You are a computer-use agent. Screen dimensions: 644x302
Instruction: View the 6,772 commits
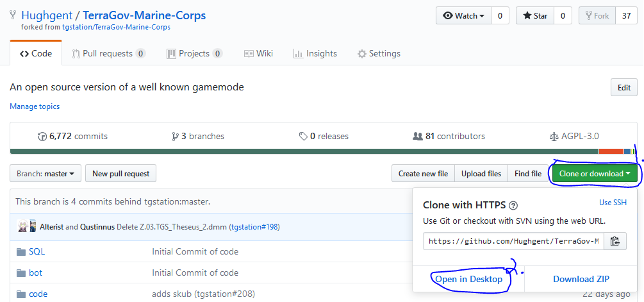72,137
